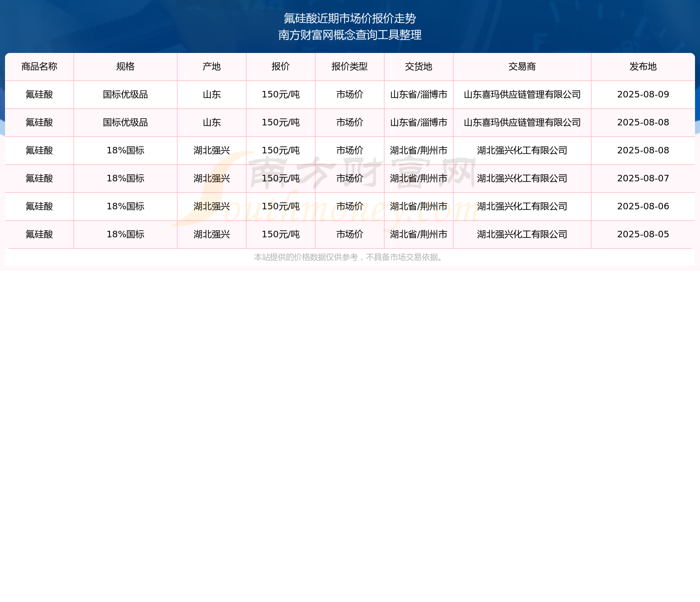The width and height of the screenshot is (700, 602).
Task: Click the title 氟硅酸近期市场价报价走势
Action: point(350,18)
